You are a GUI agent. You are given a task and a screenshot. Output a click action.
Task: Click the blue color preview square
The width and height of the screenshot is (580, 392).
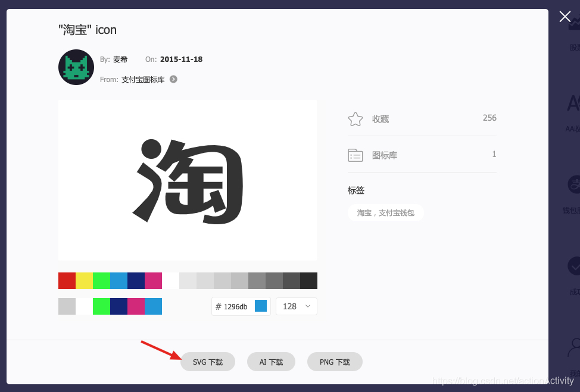click(x=261, y=306)
